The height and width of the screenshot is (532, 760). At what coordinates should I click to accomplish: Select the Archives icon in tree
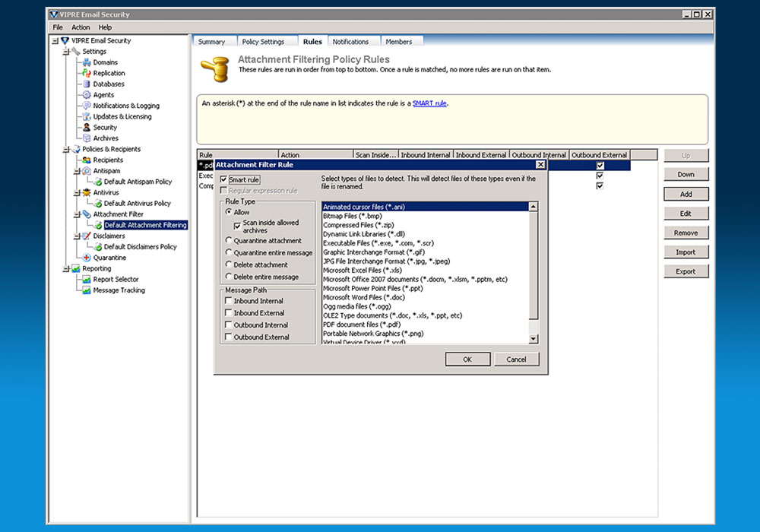tap(87, 138)
